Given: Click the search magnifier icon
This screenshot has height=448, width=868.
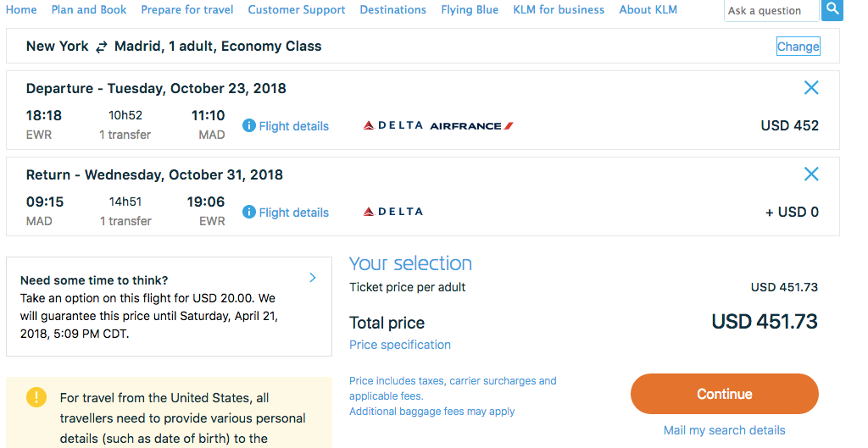Looking at the screenshot, I should (832, 9).
